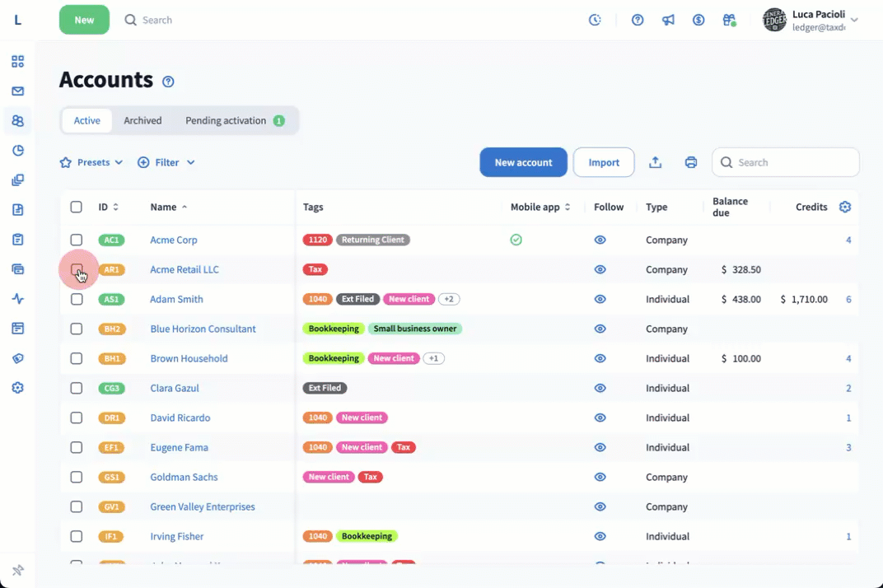Screen dimensions: 883x588
Task: Expand the Presets dropdown
Action: (x=91, y=162)
